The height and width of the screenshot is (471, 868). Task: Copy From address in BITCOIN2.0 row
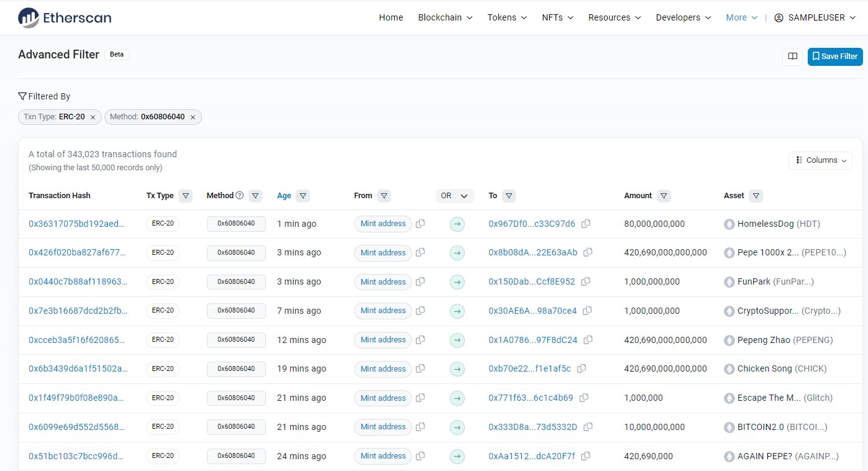tap(421, 427)
